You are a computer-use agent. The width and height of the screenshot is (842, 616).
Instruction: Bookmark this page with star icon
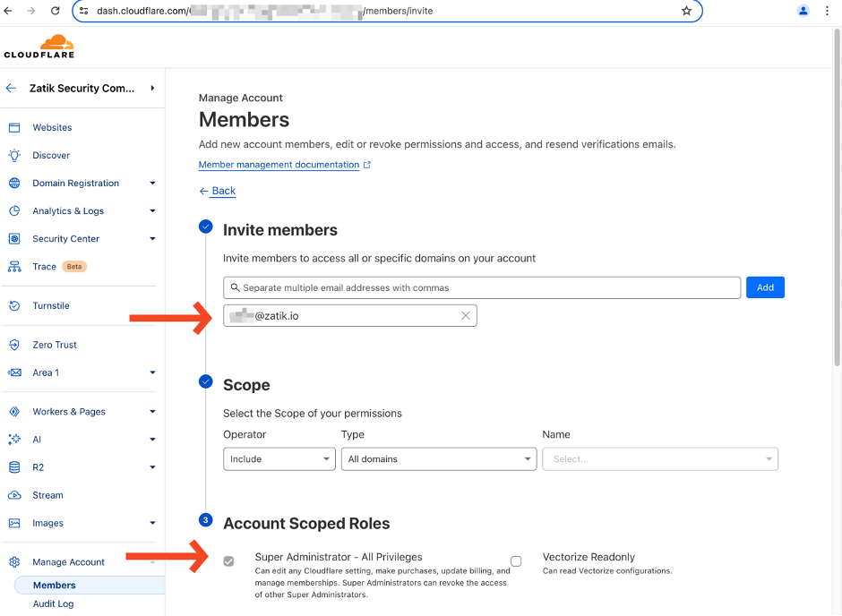686,11
